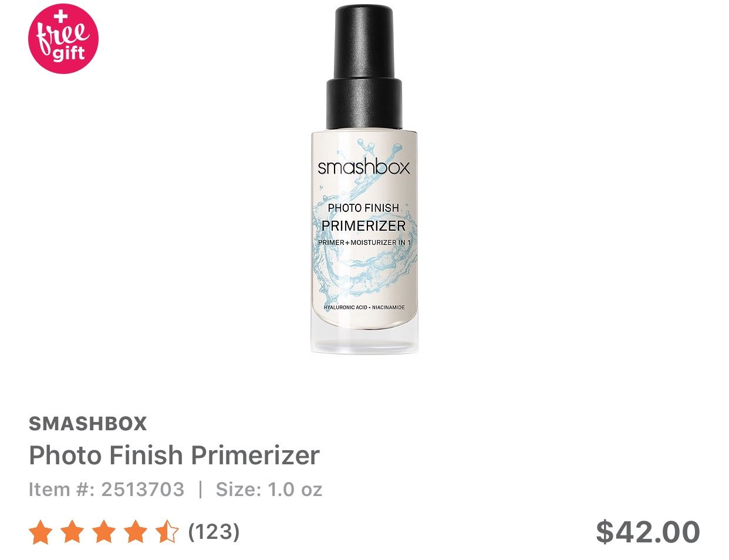Open the Smashbox Primerizer product image
Image resolution: width=729 pixels, height=560 pixels.
coord(365,179)
